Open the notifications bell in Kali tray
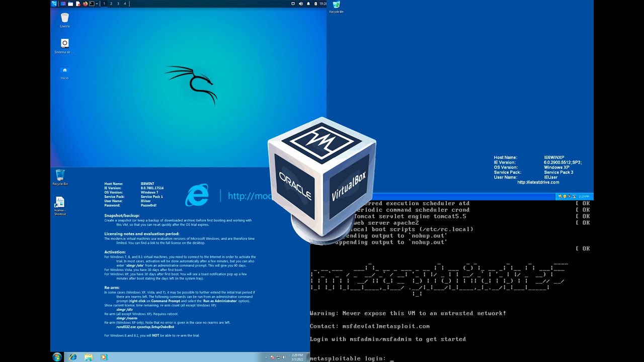This screenshot has width=644, height=362. pyautogui.click(x=308, y=4)
